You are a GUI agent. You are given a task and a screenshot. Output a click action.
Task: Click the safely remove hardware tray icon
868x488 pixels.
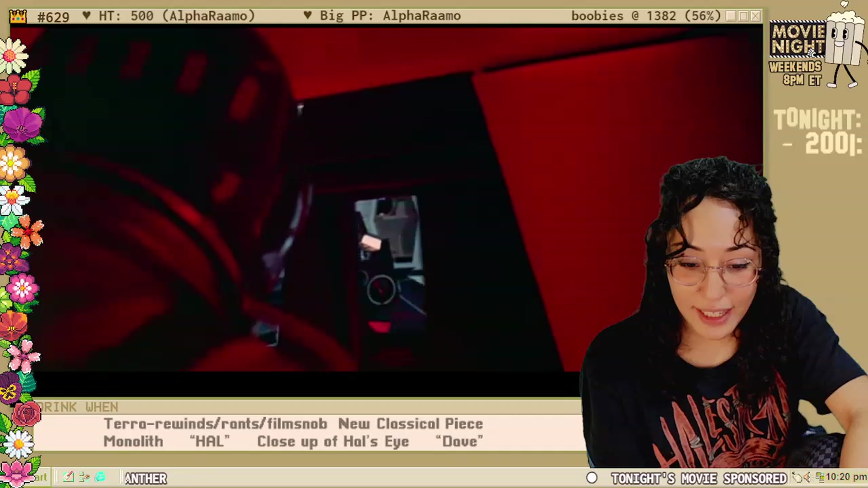click(x=797, y=477)
